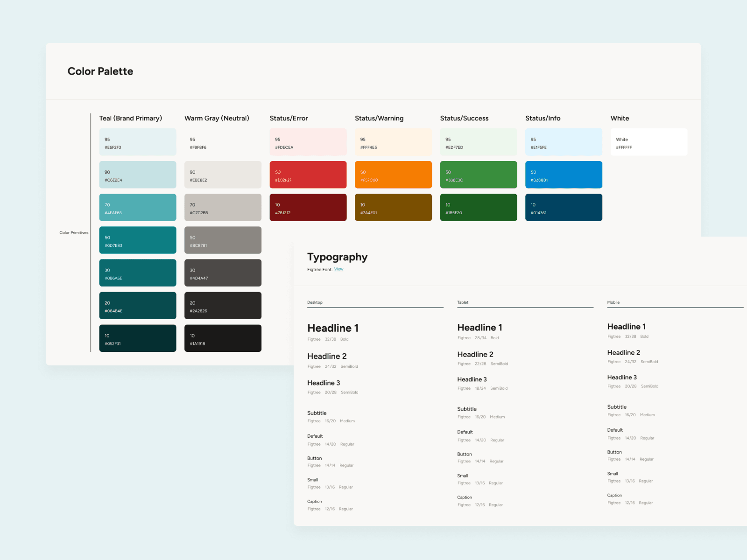Choose Warm Gray 90 swatch
This screenshot has height=560, width=747.
coord(223,175)
